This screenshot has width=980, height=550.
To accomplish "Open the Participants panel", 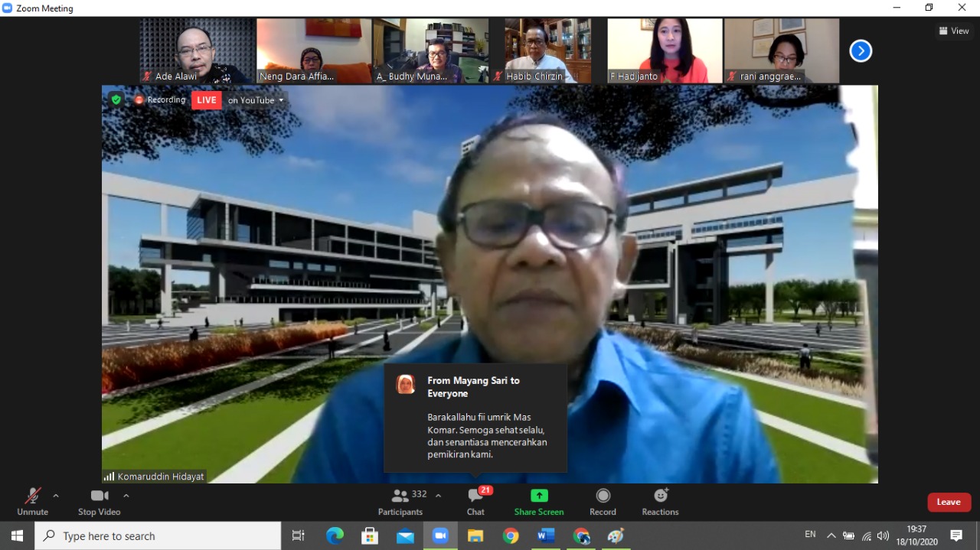I will [400, 502].
